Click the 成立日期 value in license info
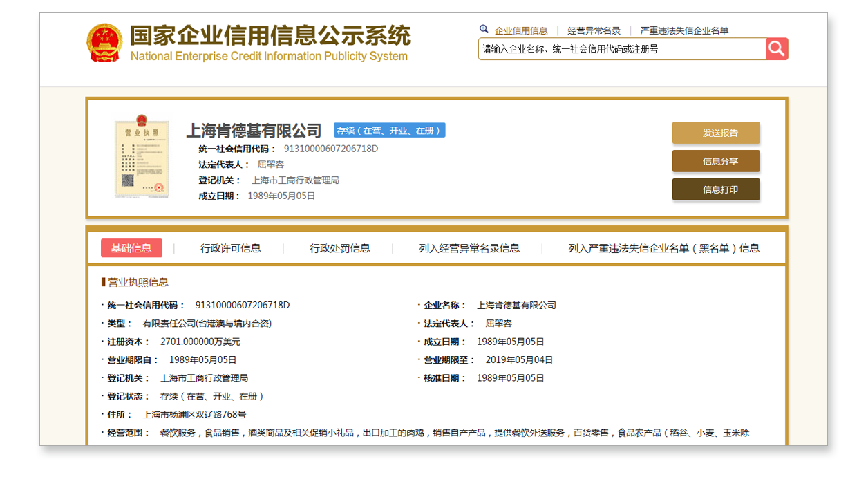868x477 pixels. click(x=511, y=342)
